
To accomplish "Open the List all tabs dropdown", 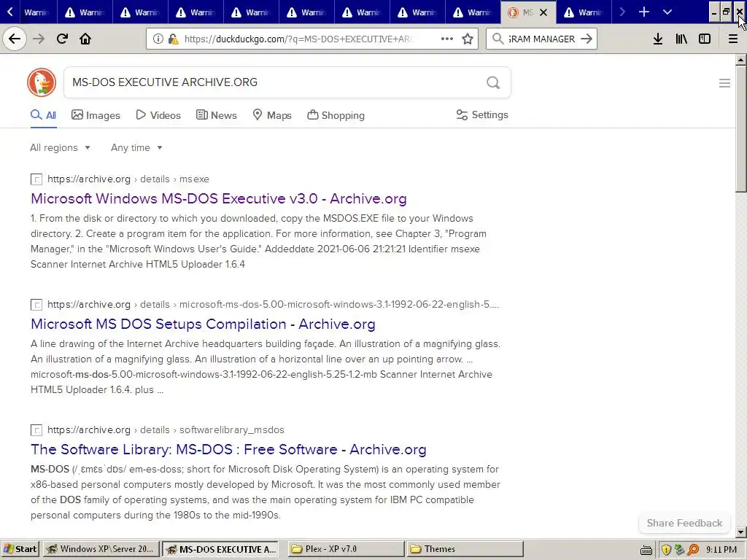I will [667, 12].
